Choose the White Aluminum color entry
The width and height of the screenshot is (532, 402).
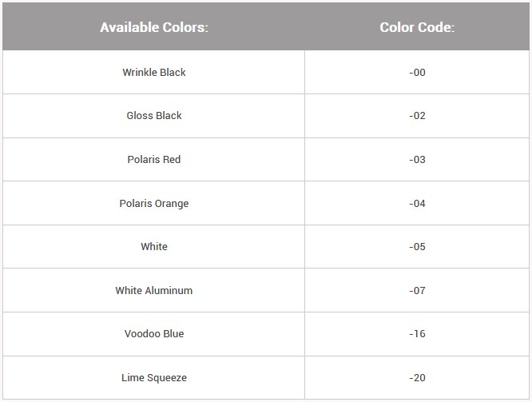(154, 291)
